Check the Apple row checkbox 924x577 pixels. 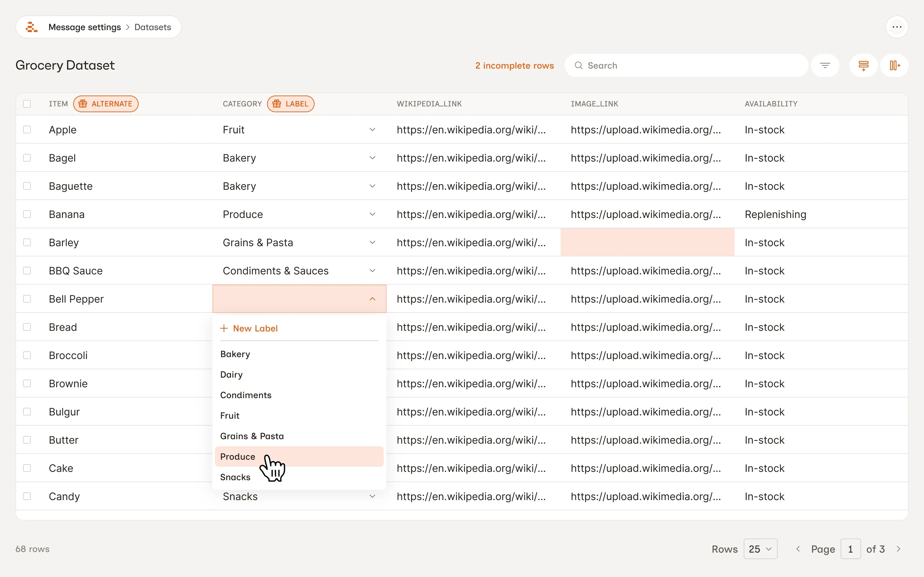pos(27,130)
